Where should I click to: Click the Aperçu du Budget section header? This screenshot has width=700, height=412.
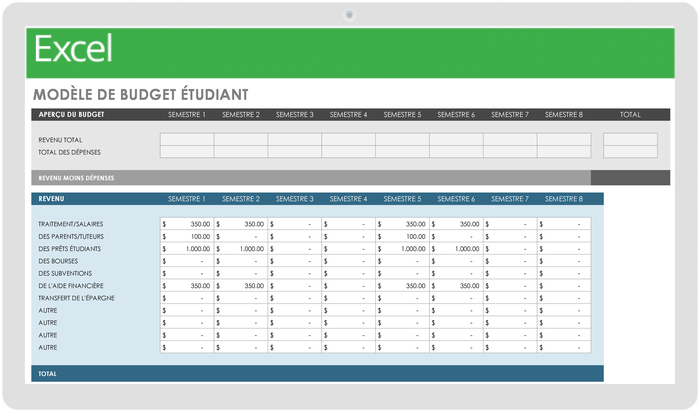[71, 115]
